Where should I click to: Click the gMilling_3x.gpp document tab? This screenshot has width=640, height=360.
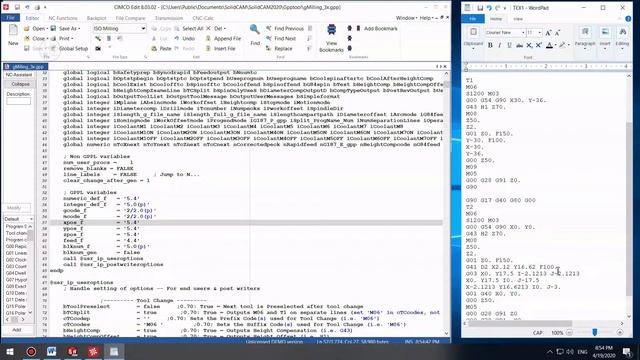click(25, 67)
